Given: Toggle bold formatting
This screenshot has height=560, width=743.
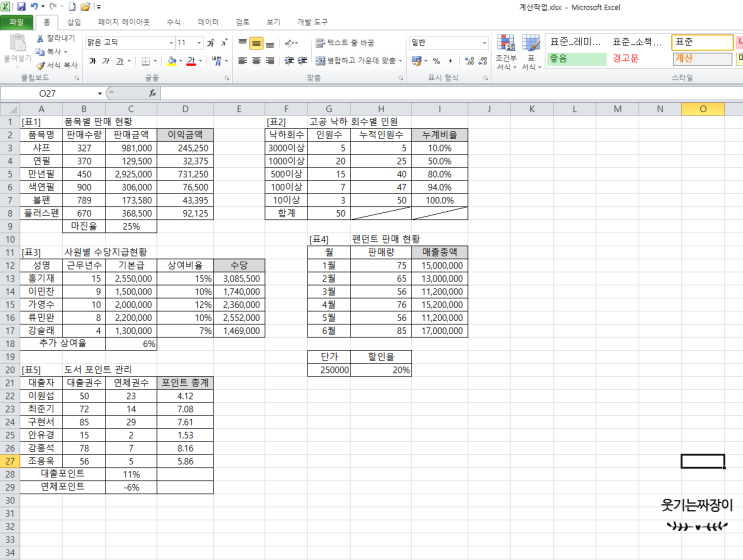Looking at the screenshot, I should click(92, 61).
